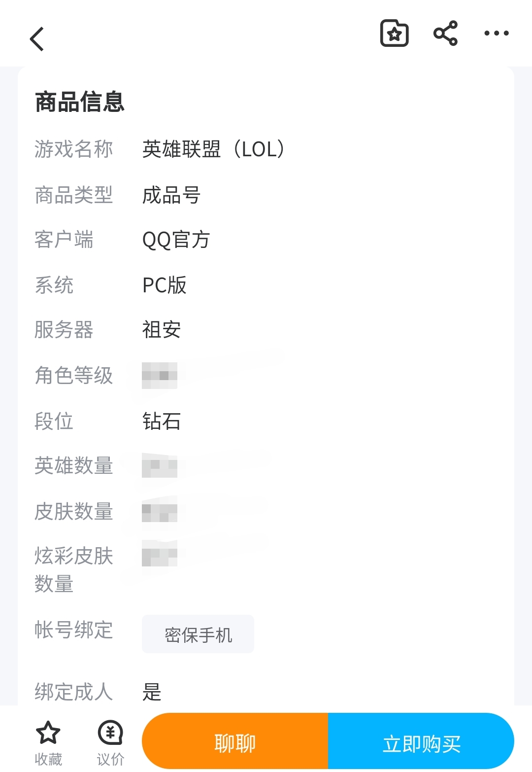Viewport: 532px width, 772px height.
Task: Tap the 成品号 product type value
Action: click(x=171, y=195)
